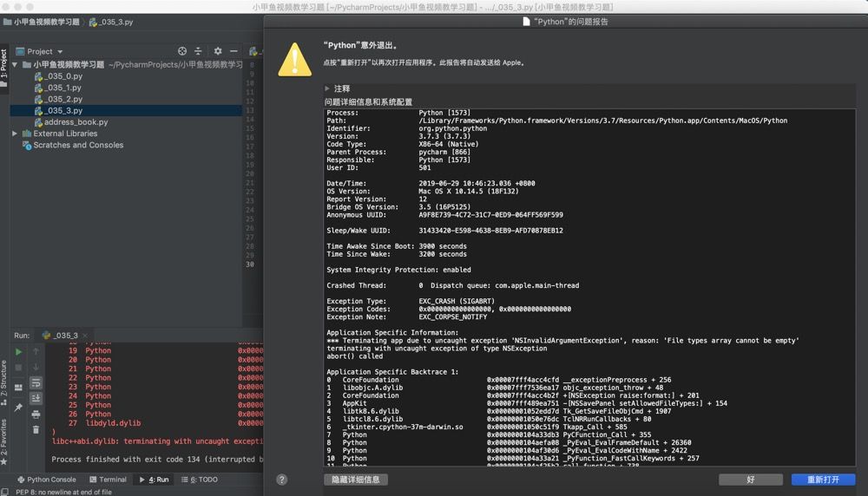
Task: Open the Python Console tab
Action: coord(47,480)
